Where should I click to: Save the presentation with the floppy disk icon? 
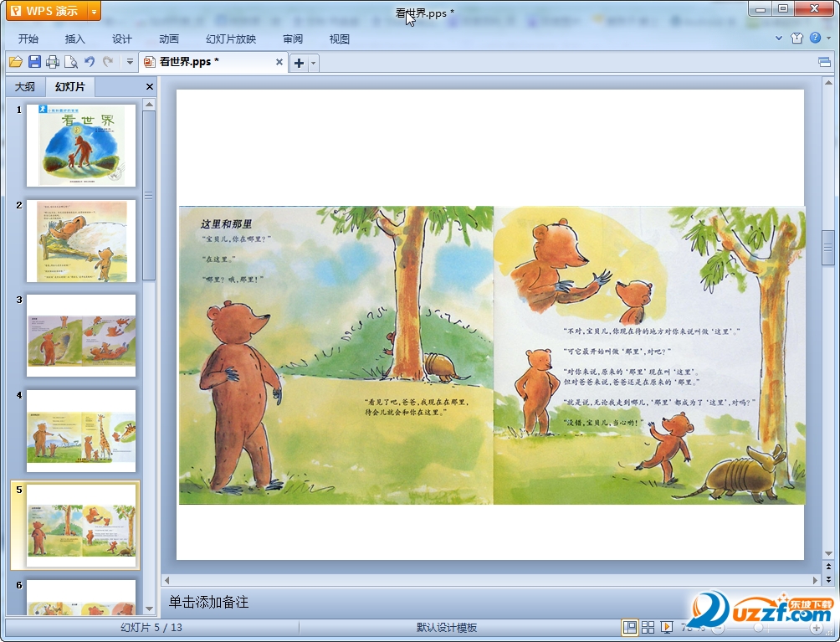tap(34, 62)
